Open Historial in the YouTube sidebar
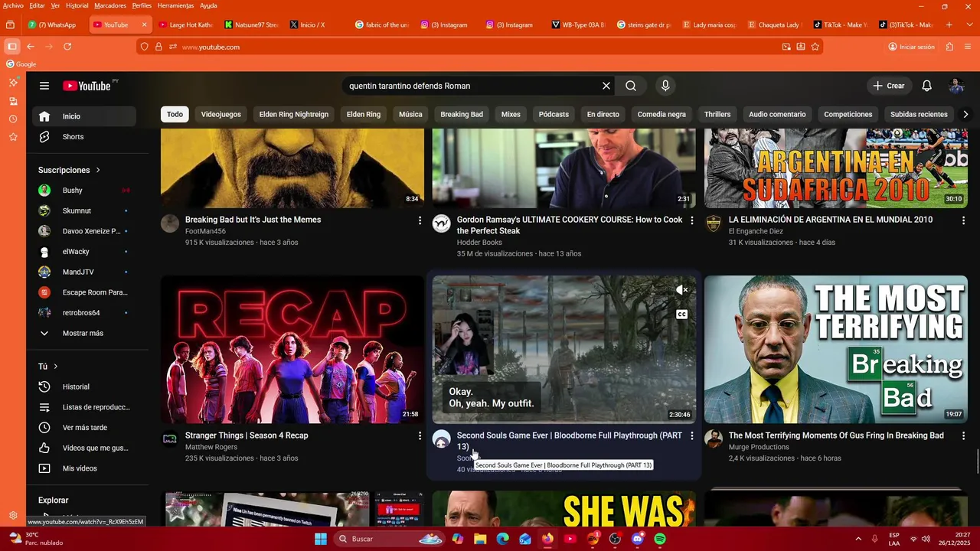The image size is (980, 551). [84, 387]
